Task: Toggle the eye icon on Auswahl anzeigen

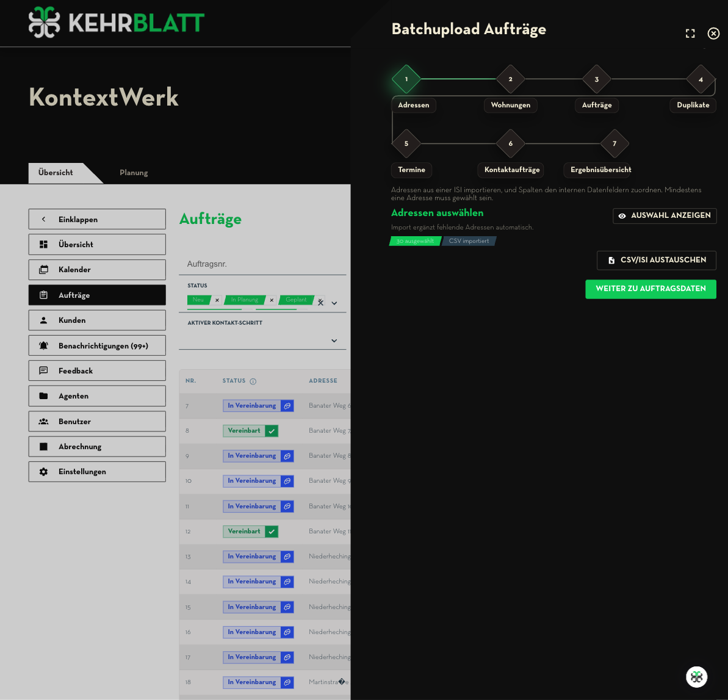Action: coord(622,215)
